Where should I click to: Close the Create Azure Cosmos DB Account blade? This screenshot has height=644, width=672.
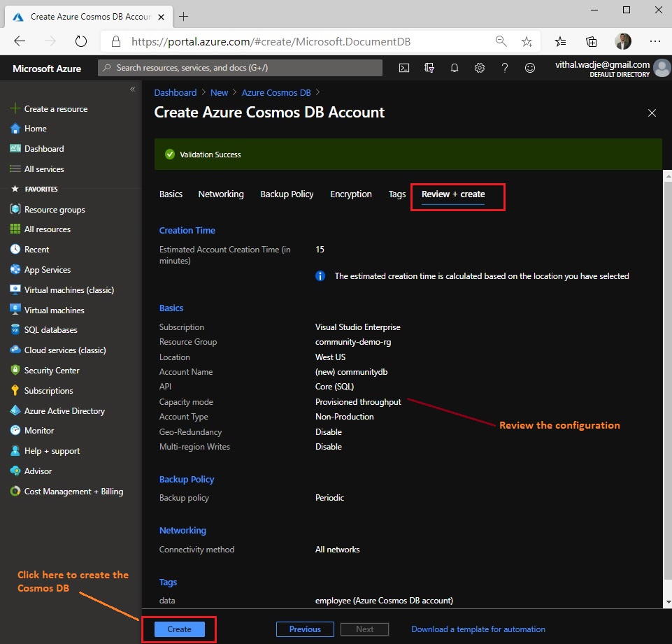(x=652, y=113)
